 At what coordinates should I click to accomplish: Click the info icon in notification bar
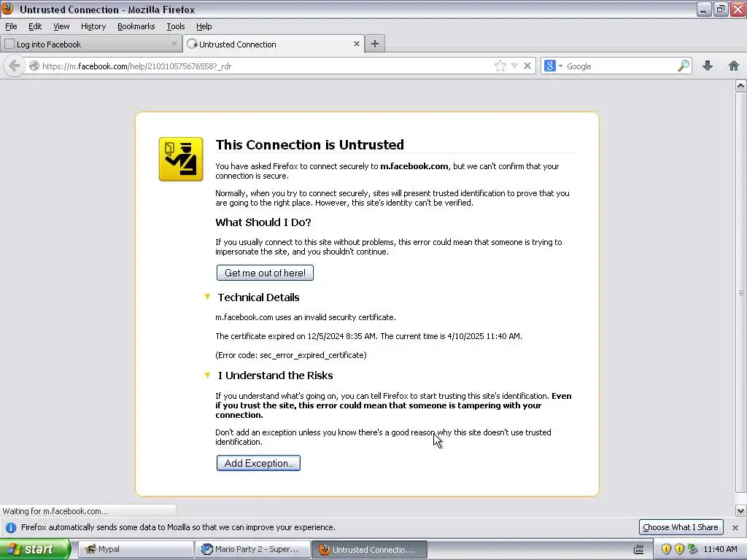[11, 528]
